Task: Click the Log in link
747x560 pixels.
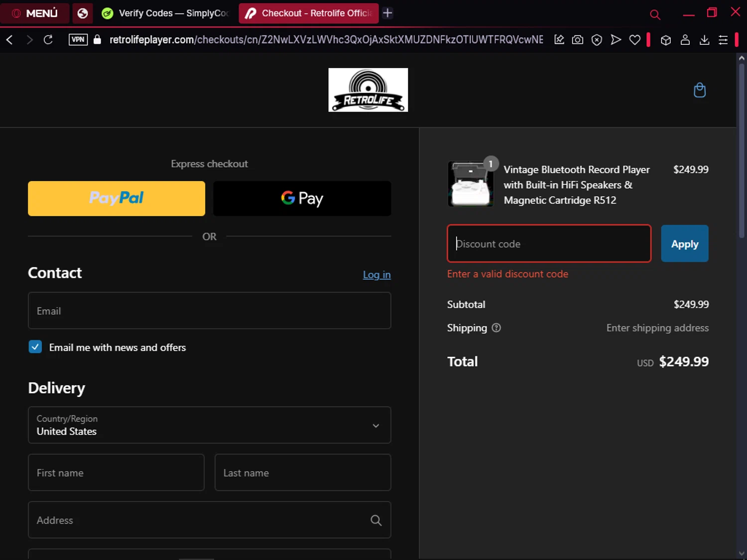Action: coord(377,275)
